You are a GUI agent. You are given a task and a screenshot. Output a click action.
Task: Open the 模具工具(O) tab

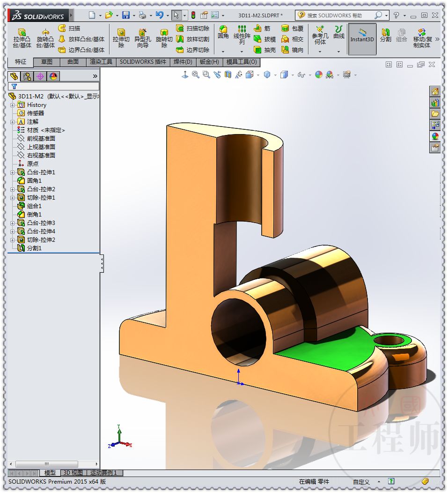242,62
